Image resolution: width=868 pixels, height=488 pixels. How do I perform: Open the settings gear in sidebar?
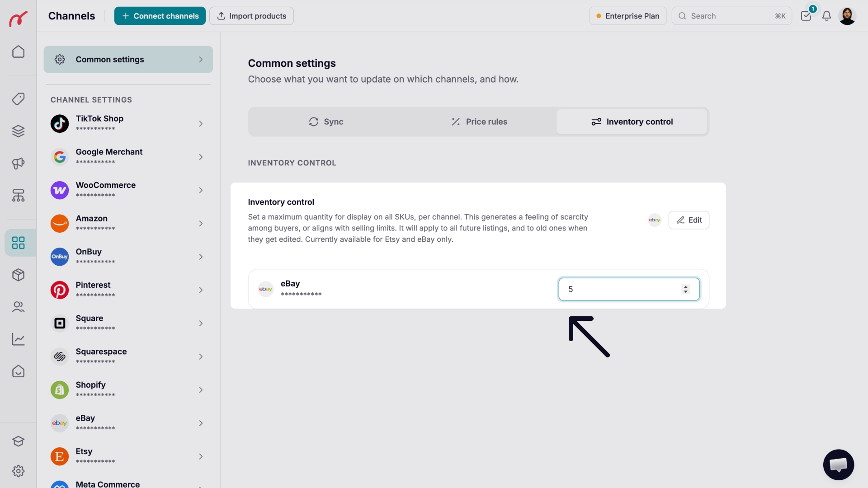tap(18, 471)
